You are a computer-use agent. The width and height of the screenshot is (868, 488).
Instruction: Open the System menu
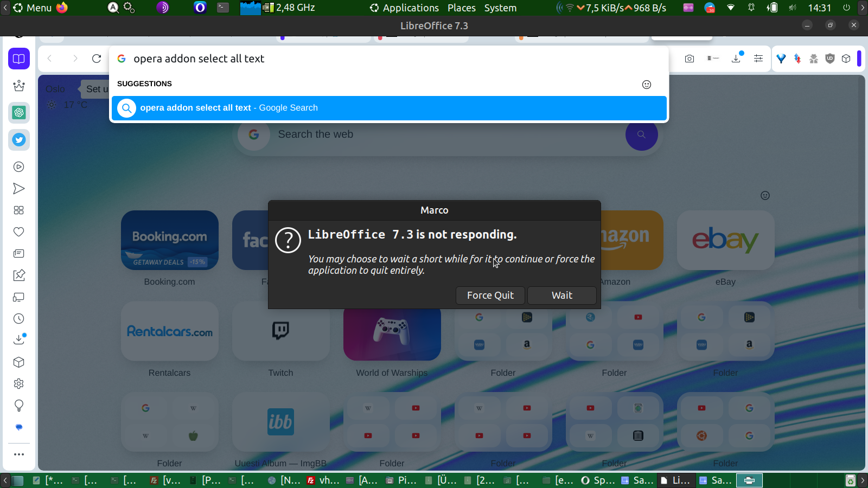[500, 8]
